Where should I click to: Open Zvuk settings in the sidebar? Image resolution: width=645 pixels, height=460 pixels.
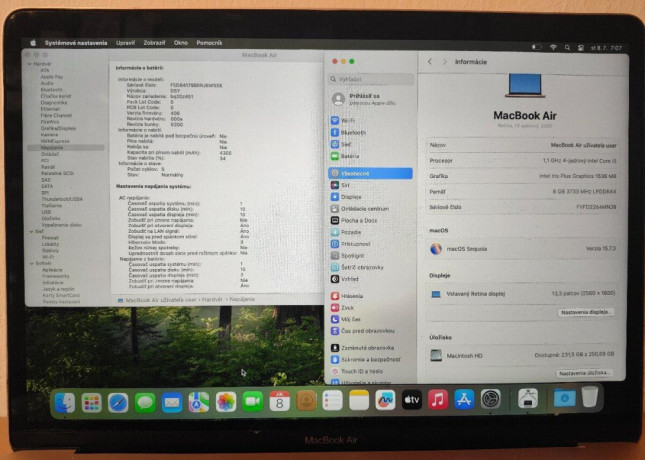point(342,307)
